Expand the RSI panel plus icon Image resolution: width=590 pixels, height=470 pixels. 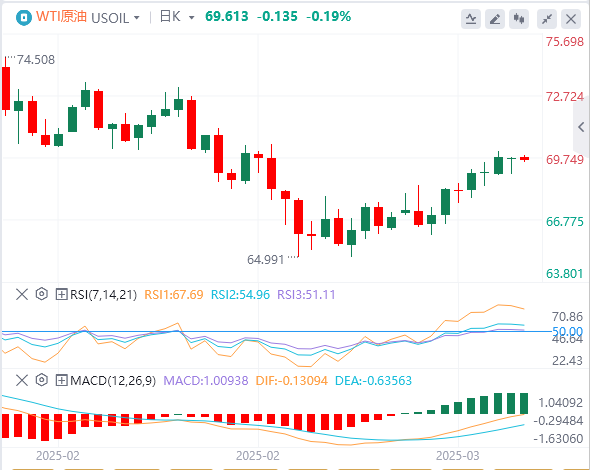pyautogui.click(x=61, y=294)
